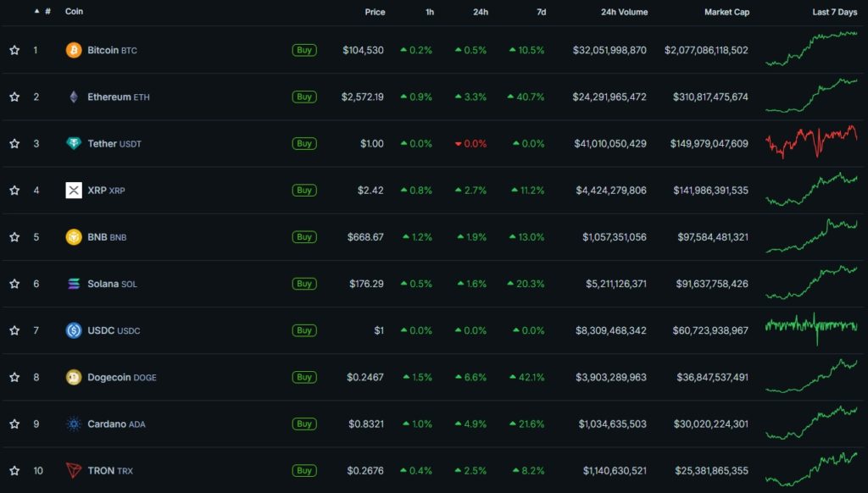Open Solana via its coin icon
The height and width of the screenshot is (493, 868).
tap(75, 283)
